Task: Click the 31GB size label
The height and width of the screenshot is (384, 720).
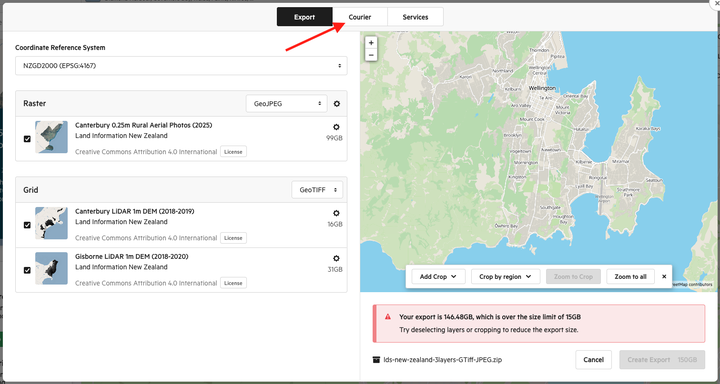Action: click(x=335, y=270)
